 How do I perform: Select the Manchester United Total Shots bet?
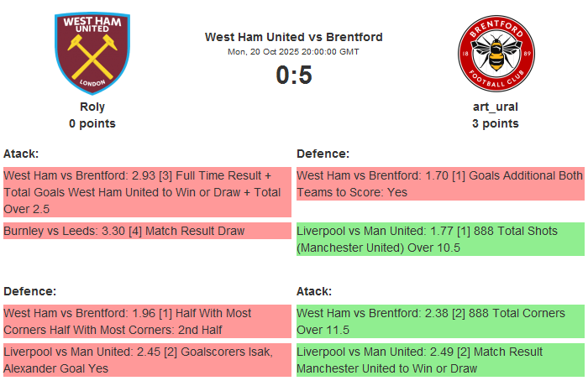pos(440,239)
